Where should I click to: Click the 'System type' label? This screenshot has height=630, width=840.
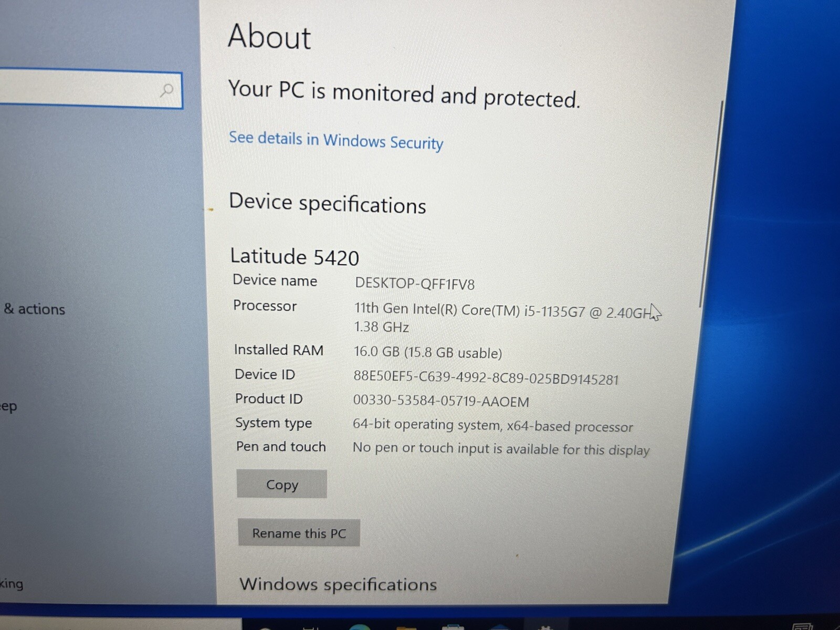pyautogui.click(x=274, y=423)
